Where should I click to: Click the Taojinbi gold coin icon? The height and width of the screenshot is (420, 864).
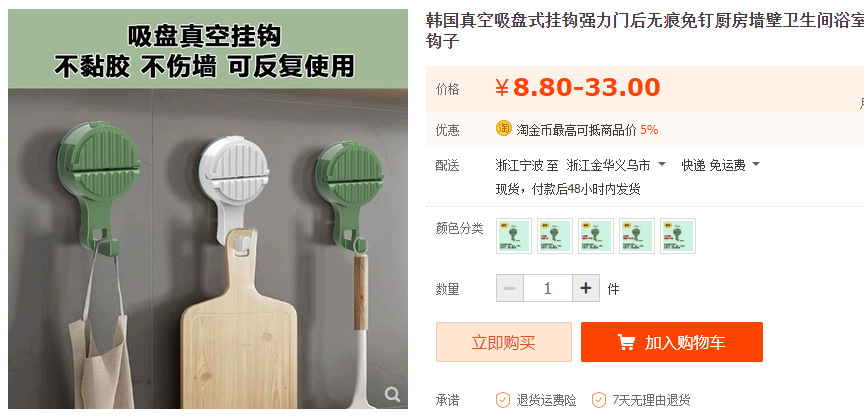click(504, 128)
